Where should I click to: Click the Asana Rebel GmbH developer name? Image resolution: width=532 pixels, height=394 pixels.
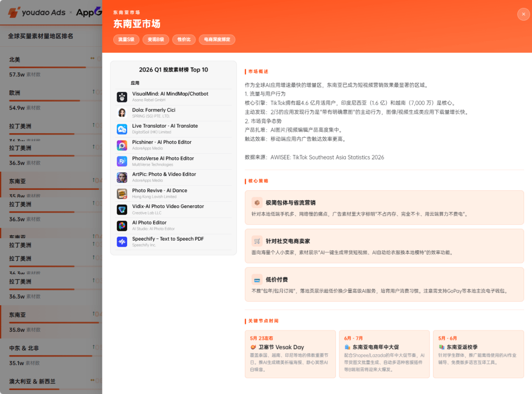pos(149,100)
